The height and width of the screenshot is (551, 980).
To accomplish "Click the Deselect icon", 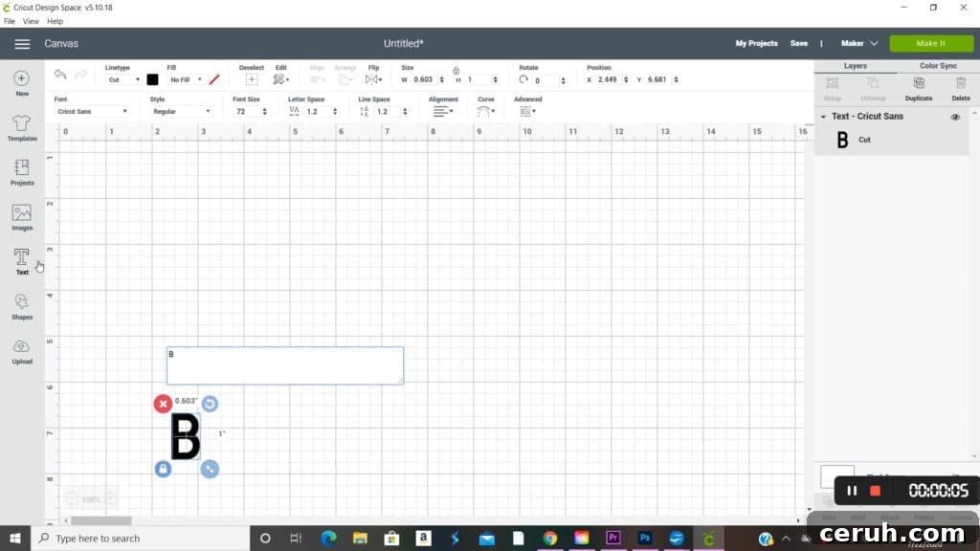I will [252, 79].
